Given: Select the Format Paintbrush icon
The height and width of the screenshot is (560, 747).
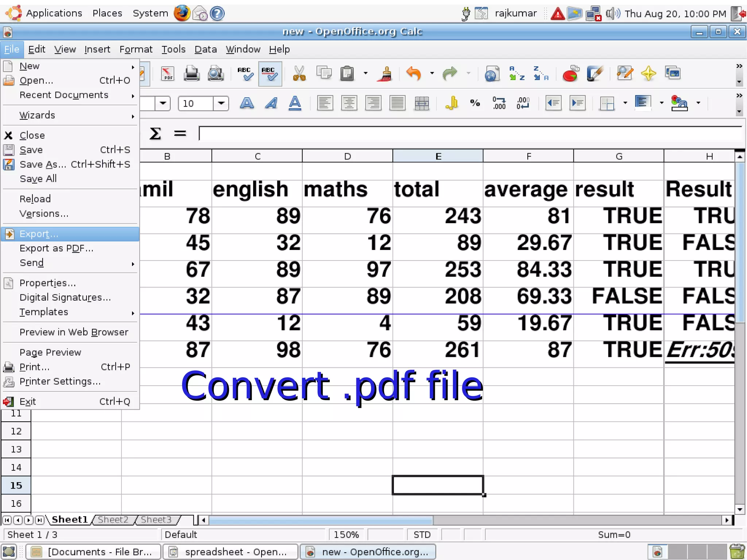Looking at the screenshot, I should [x=385, y=74].
